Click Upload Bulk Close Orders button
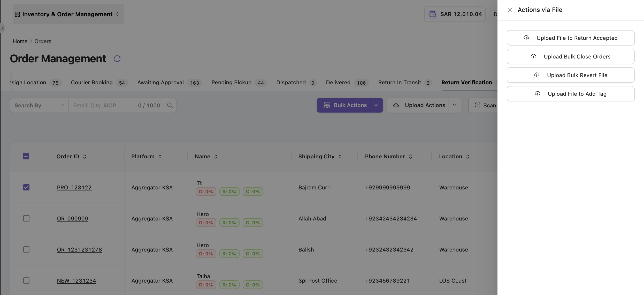Screen dimensions: 644x295 (570, 56)
